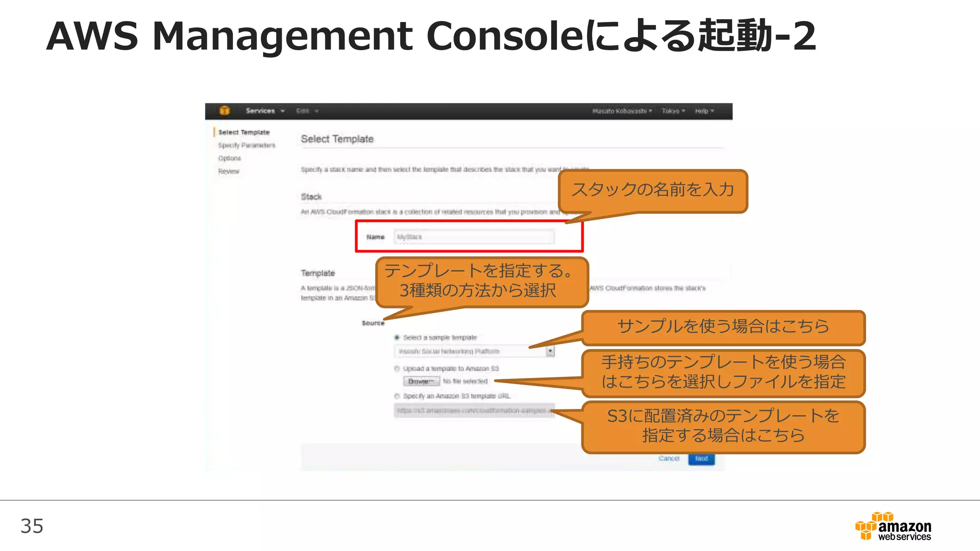Go to the Review step
The width and height of the screenshot is (980, 551).
point(229,171)
